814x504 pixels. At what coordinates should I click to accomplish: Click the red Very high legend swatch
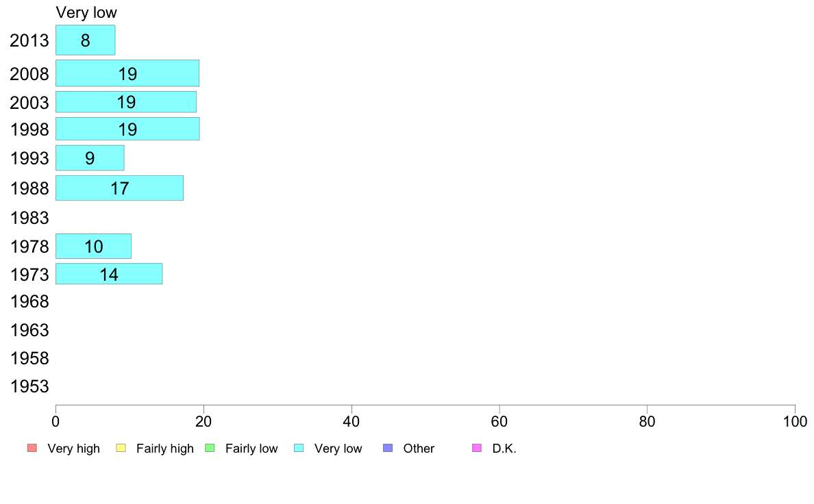pyautogui.click(x=32, y=448)
